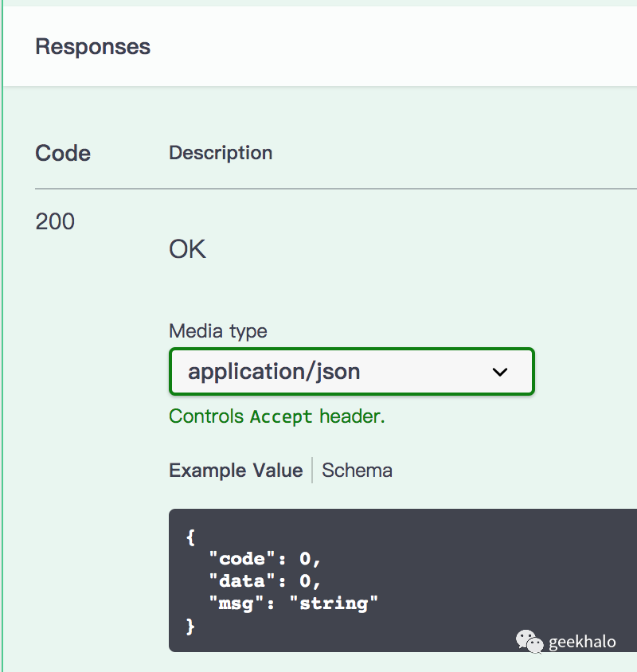
Task: Click the "data" key in the example JSON
Action: pyautogui.click(x=236, y=581)
